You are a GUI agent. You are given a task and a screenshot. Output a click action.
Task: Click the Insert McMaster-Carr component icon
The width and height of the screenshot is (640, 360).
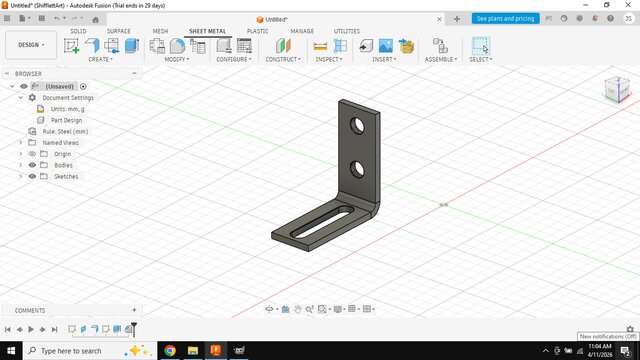coord(406,46)
